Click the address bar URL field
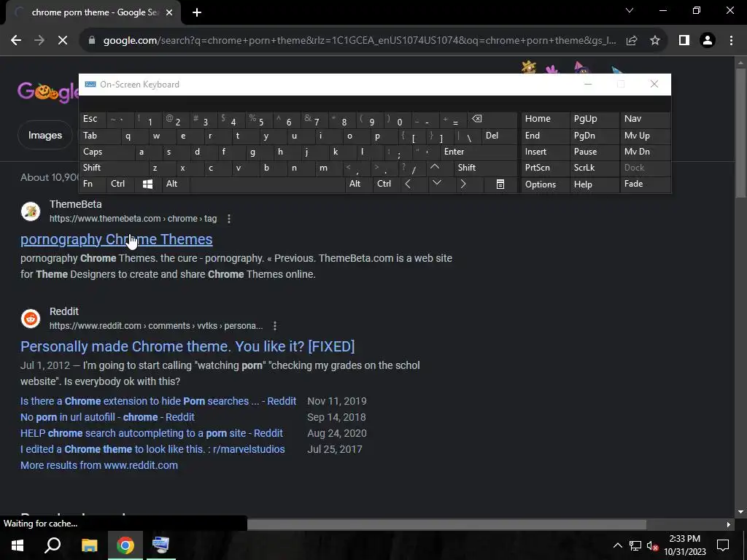 coord(360,41)
